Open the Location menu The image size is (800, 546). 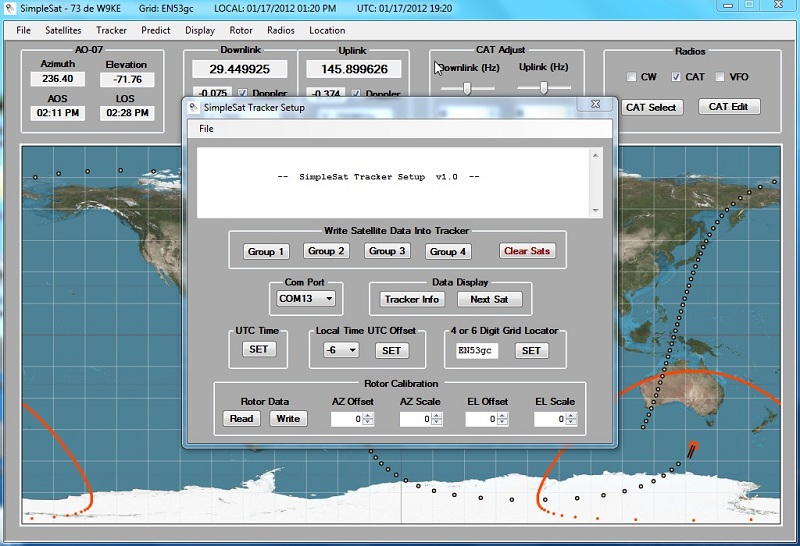pos(327,30)
